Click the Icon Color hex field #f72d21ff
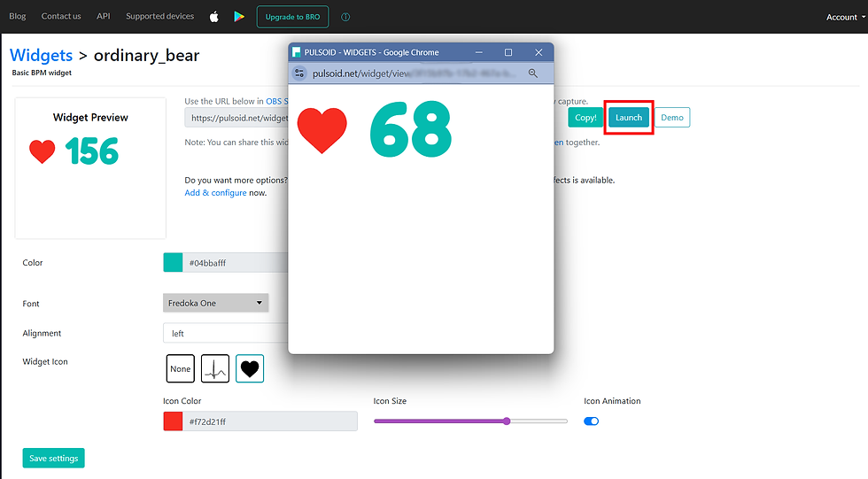868x479 pixels. pyautogui.click(x=270, y=421)
